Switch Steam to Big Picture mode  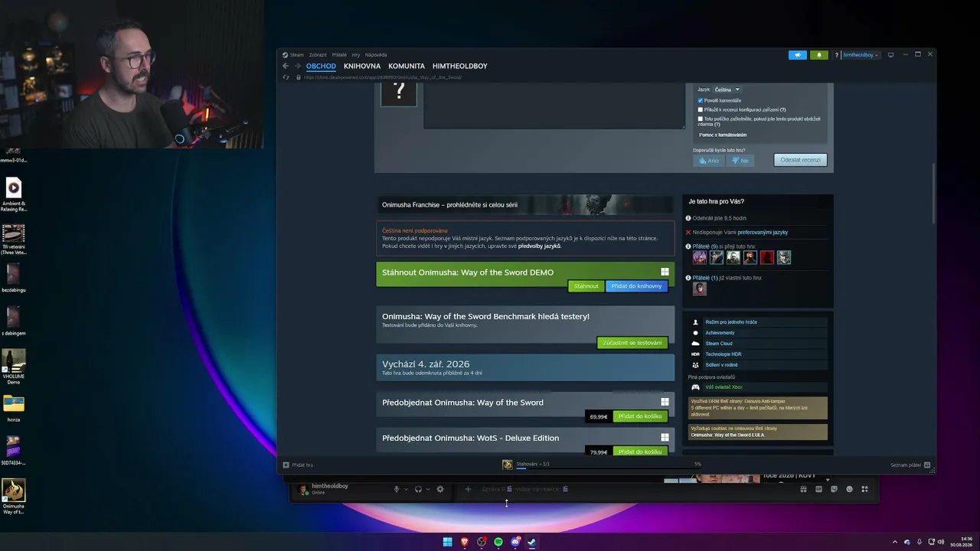[x=890, y=55]
